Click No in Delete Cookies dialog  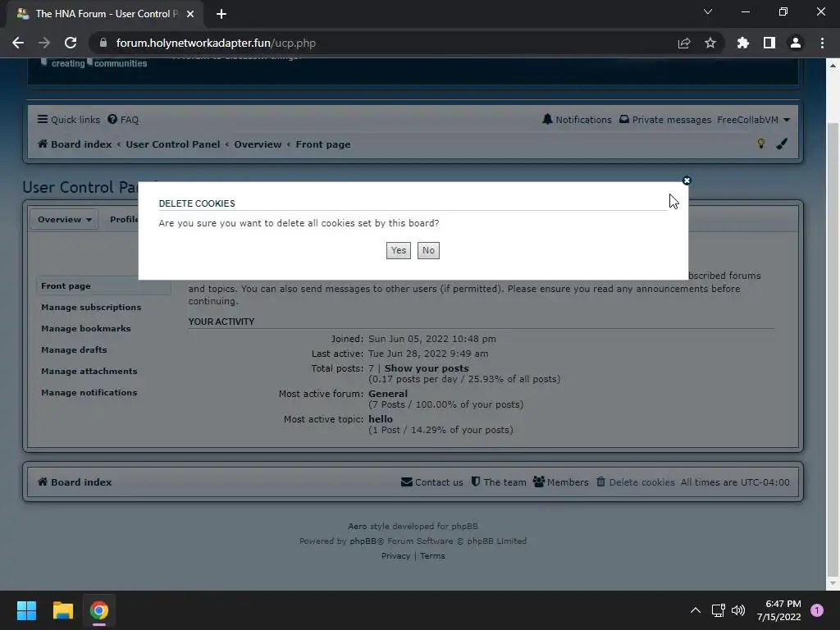(428, 250)
